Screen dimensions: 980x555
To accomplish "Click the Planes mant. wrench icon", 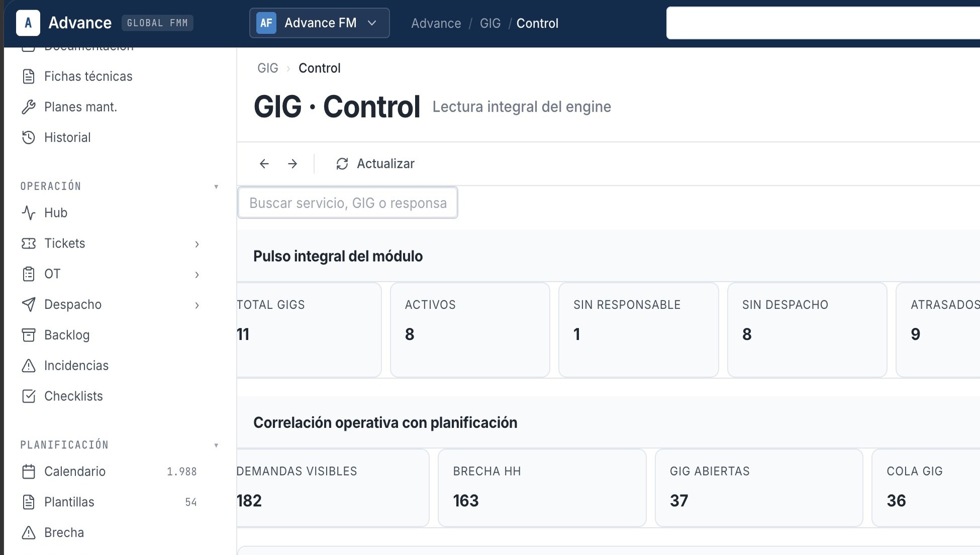I will (x=29, y=107).
